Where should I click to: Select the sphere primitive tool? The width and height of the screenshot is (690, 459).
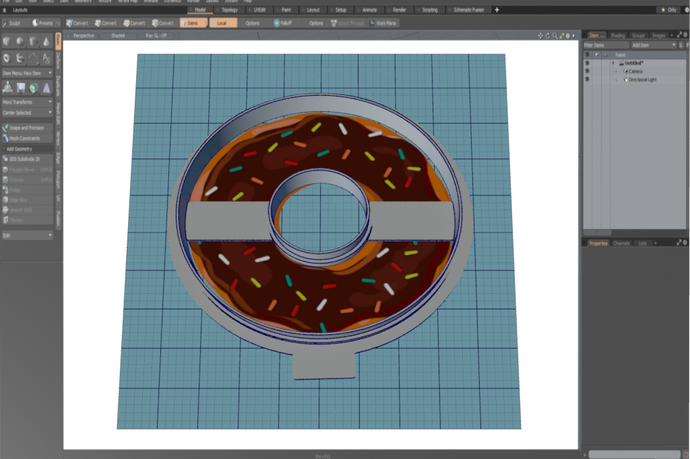tap(22, 41)
